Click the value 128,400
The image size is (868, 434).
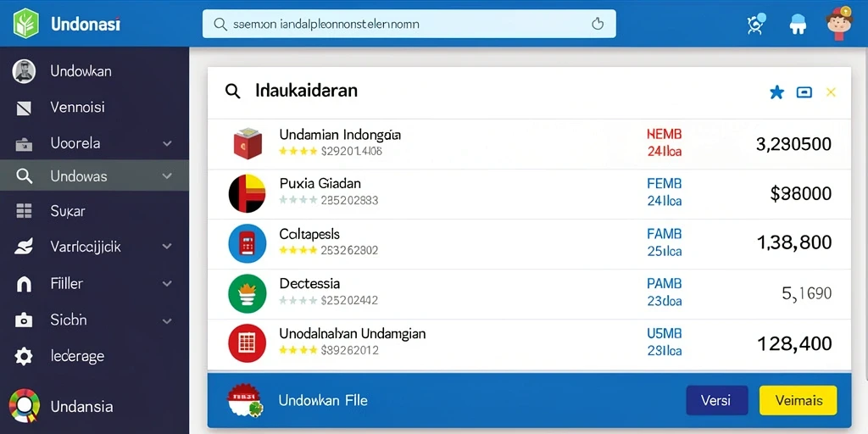[x=793, y=344]
